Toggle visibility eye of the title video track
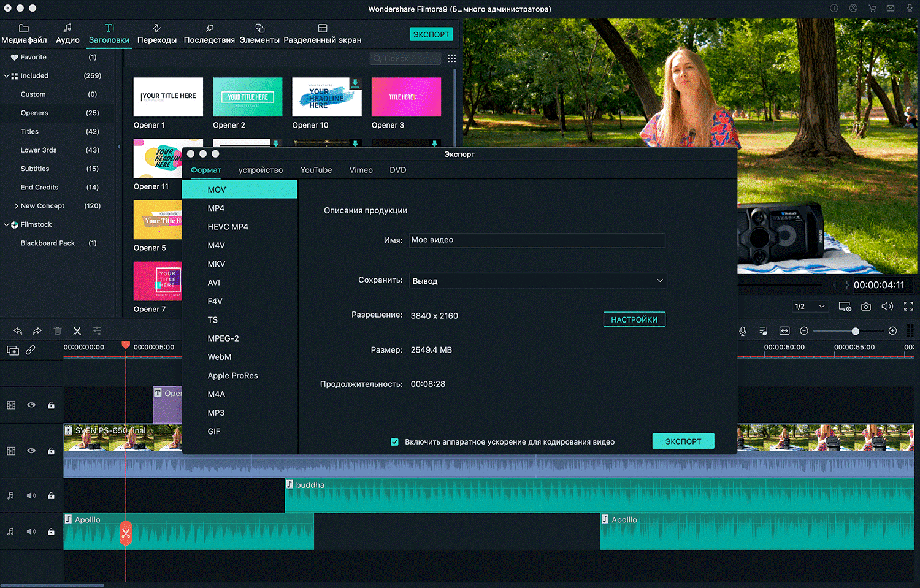This screenshot has height=588, width=920. click(31, 405)
